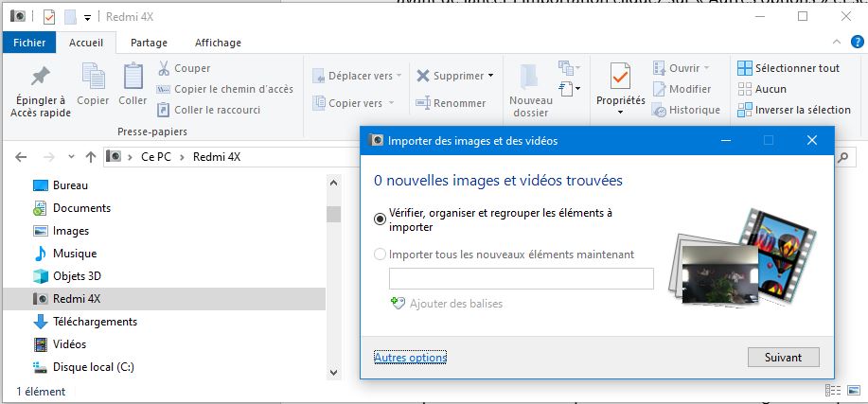Viewport: 868px width, 404px height.
Task: Click Aucun selection option
Action: click(x=762, y=89)
